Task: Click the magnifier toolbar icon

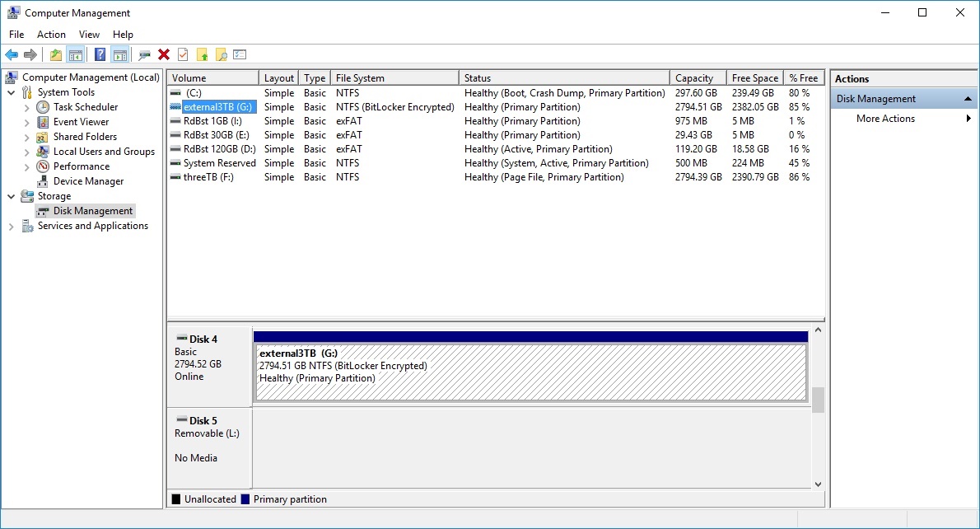Action: coord(145,54)
